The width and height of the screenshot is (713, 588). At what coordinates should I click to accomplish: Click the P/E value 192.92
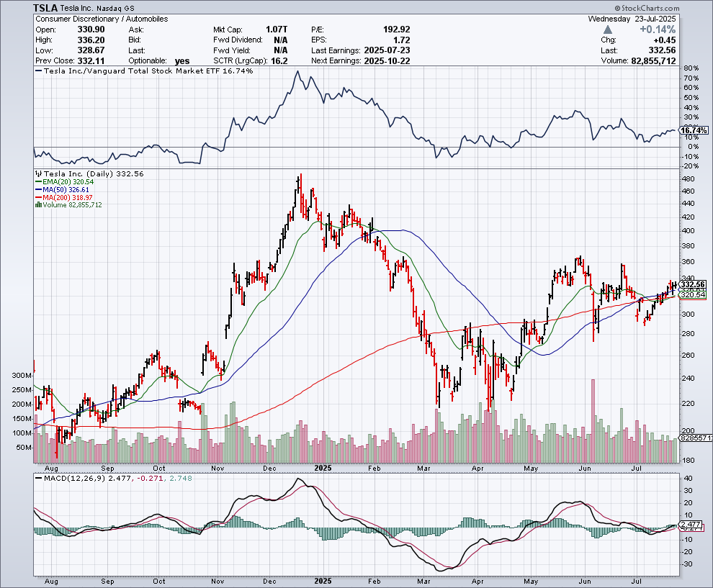[397, 30]
